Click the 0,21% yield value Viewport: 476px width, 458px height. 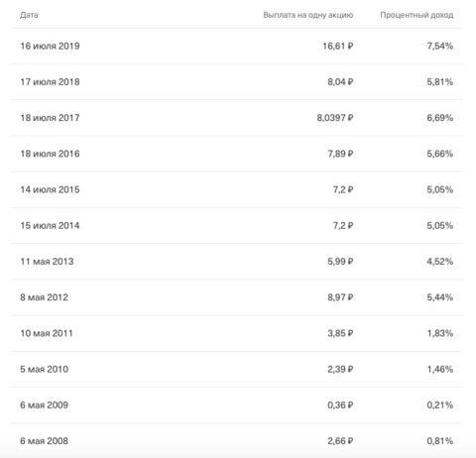click(440, 405)
